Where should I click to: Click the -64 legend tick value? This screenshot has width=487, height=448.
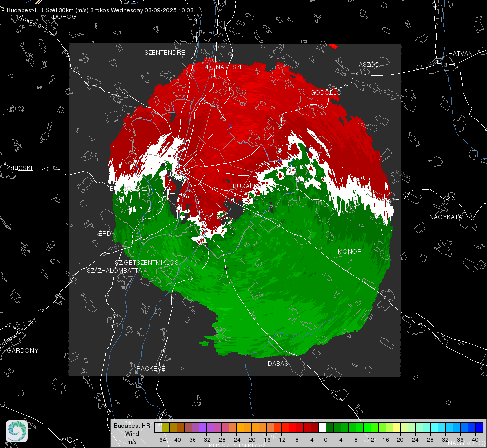pos(162,440)
